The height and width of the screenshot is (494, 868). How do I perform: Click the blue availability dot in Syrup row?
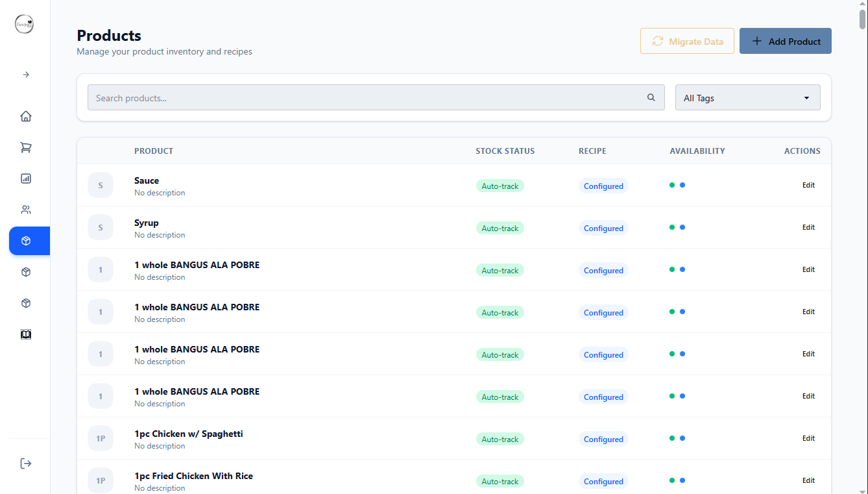pyautogui.click(x=682, y=227)
